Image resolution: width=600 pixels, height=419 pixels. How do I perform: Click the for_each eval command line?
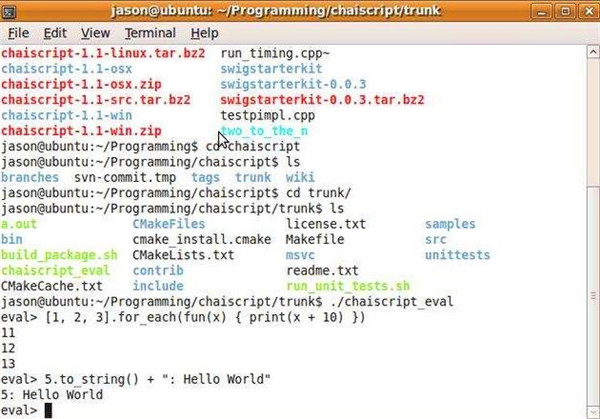[x=183, y=318]
